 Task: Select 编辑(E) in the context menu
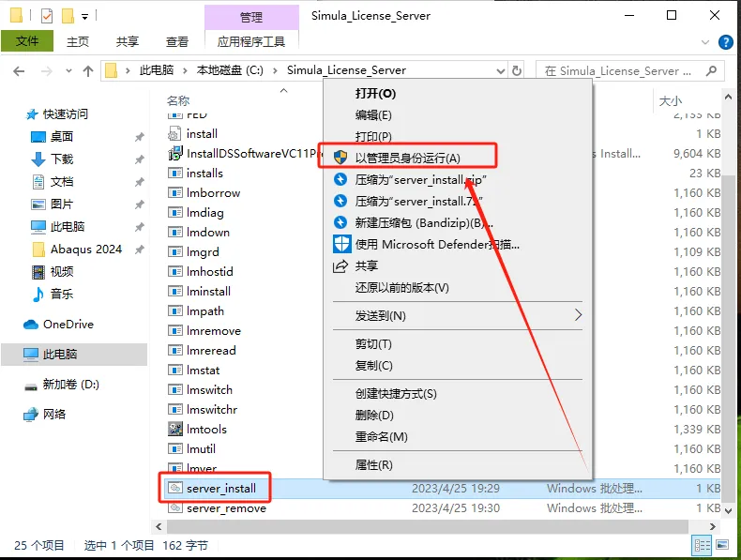click(x=373, y=114)
